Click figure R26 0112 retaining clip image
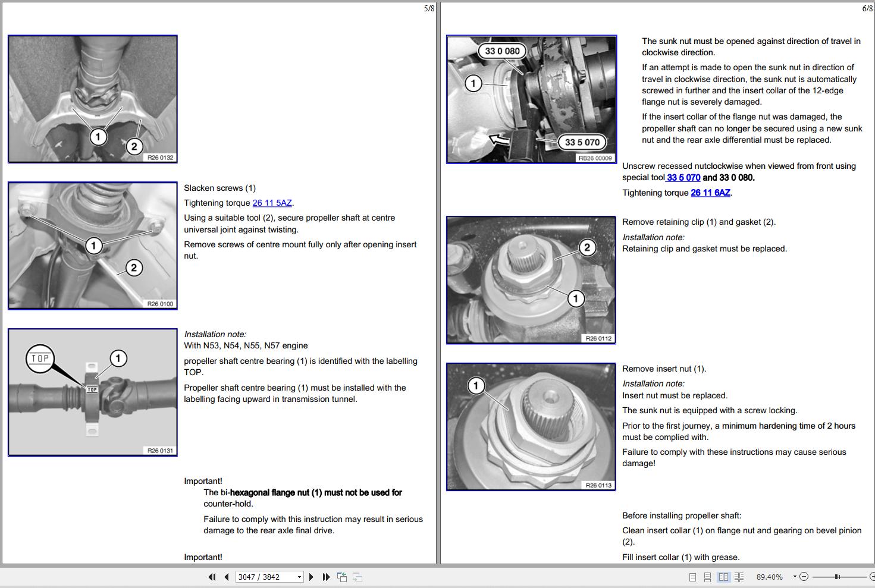Viewport: 875px width, 588px height. tap(531, 280)
